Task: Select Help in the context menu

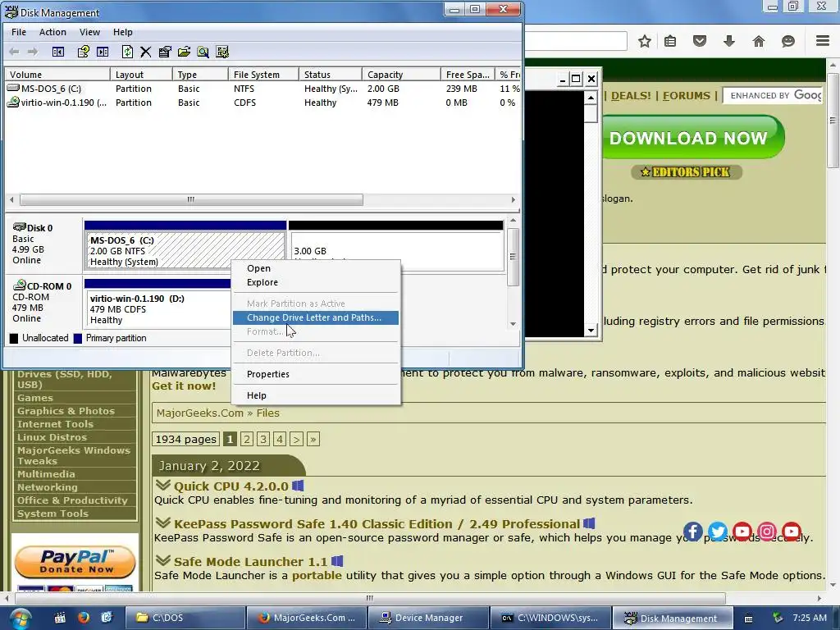Action: 316,395
